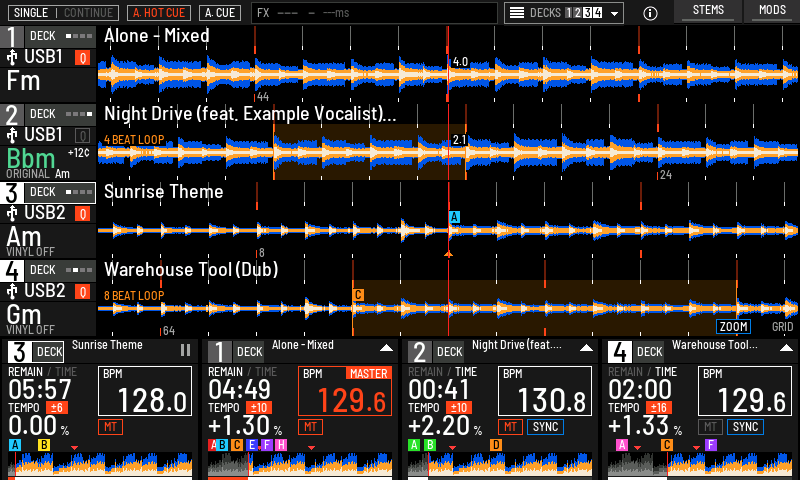Click the purple hot cue F in deck 4 panel
The image size is (800, 480).
[711, 445]
